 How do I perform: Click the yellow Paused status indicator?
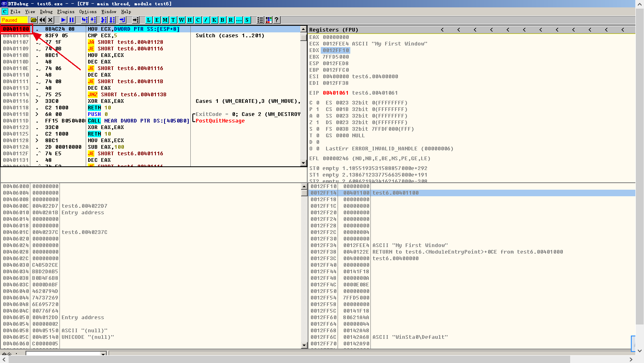(x=14, y=20)
